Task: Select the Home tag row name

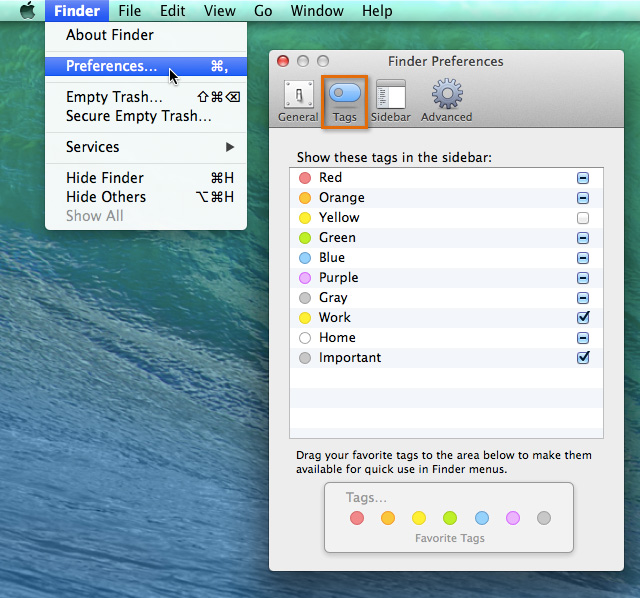Action: coord(337,338)
